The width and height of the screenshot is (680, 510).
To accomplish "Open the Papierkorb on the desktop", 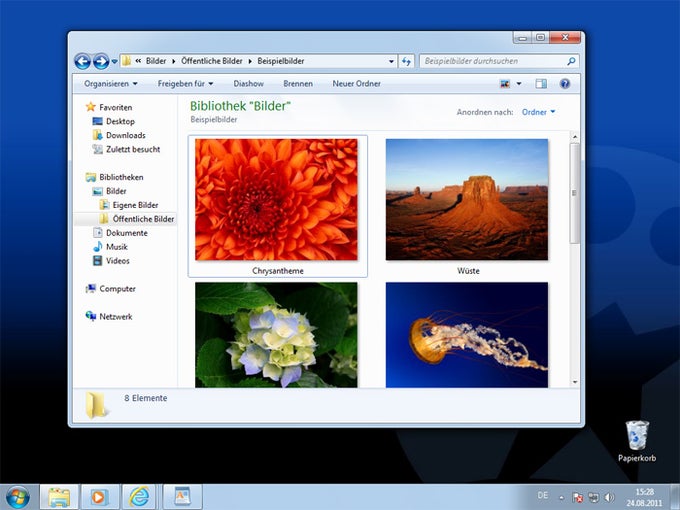I will point(637,441).
